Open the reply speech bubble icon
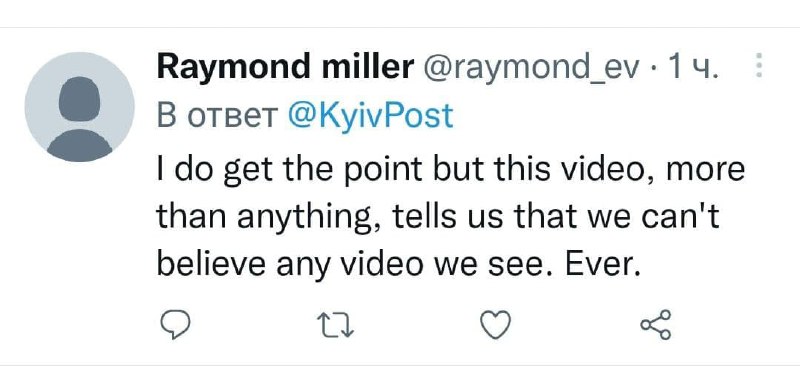Viewport: 800px width, 378px height. click(176, 325)
